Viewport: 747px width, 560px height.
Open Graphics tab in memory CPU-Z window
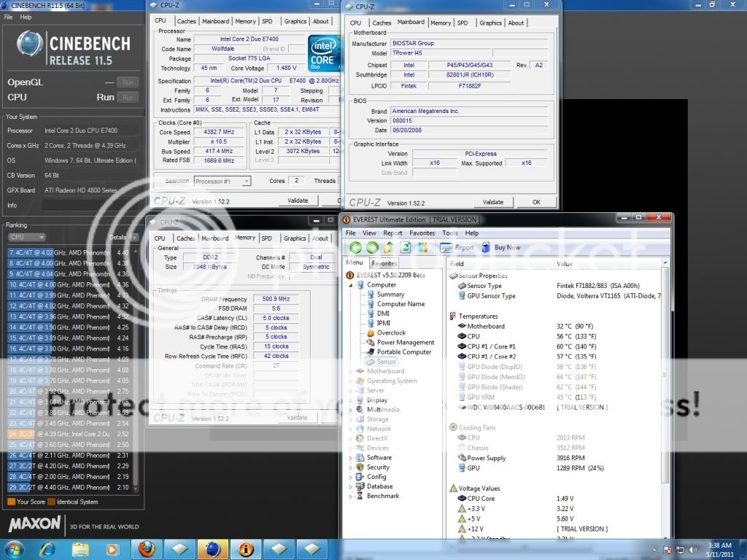click(x=295, y=238)
